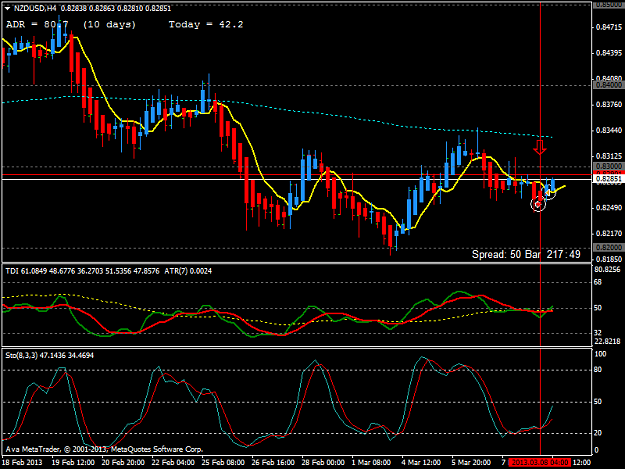Click the 0.83760 price axis value
This screenshot has height=469, width=625.
[x=609, y=104]
